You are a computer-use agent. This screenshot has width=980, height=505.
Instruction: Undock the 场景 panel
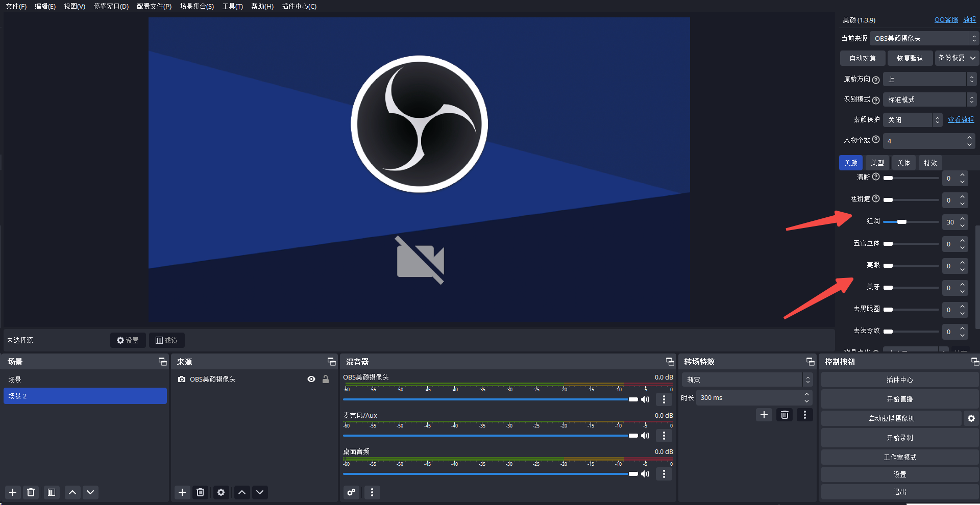pyautogui.click(x=163, y=362)
